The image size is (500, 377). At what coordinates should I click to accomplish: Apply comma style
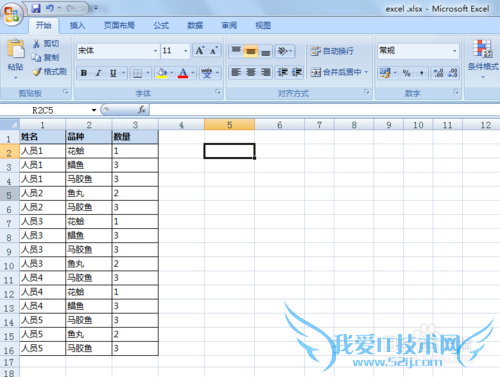(x=422, y=73)
